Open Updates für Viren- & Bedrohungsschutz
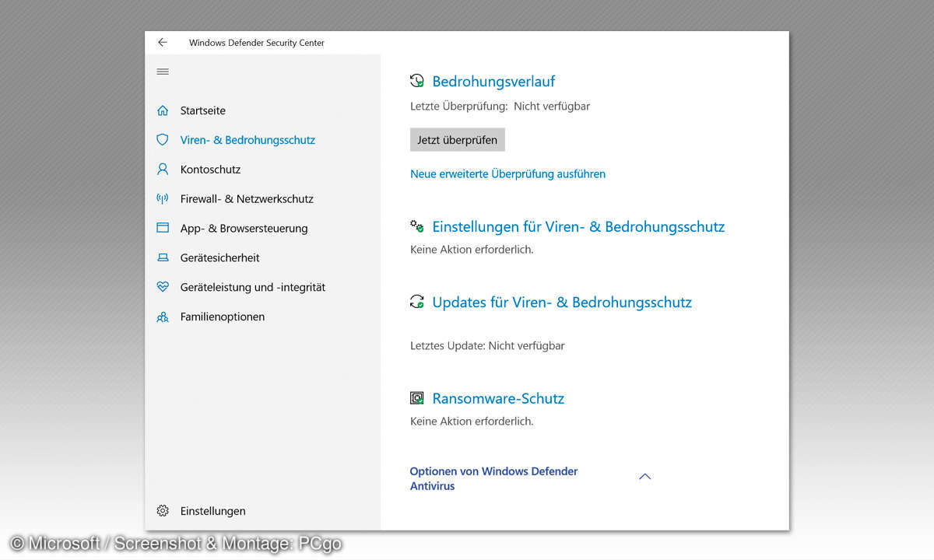 [x=562, y=303]
